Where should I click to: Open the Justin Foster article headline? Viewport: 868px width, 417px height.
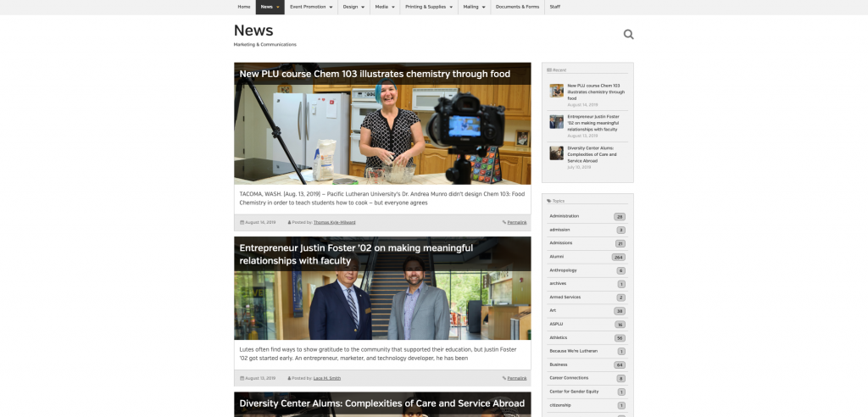tap(356, 254)
